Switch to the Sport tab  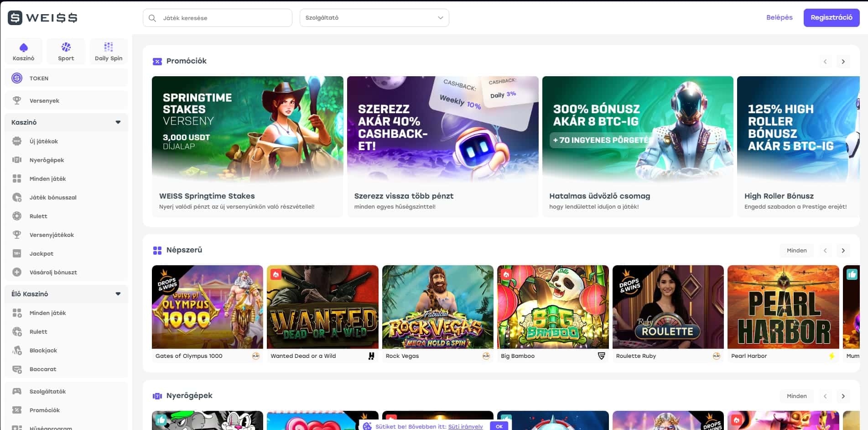pyautogui.click(x=66, y=50)
